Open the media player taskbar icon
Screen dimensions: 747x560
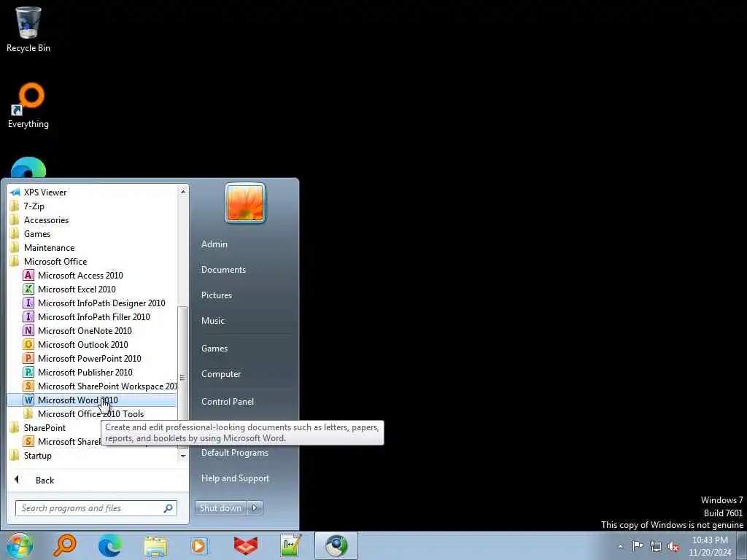click(200, 545)
